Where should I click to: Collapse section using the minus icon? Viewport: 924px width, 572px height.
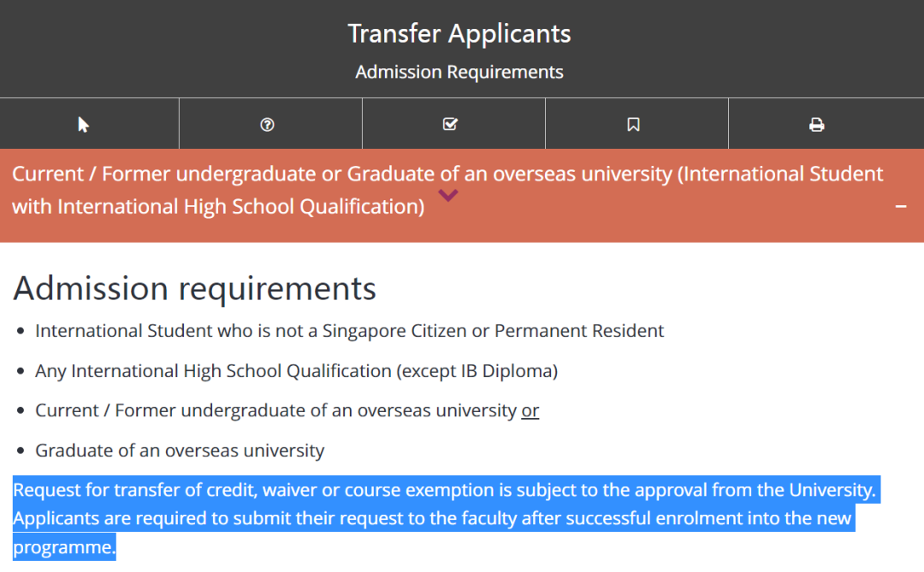coord(900,206)
